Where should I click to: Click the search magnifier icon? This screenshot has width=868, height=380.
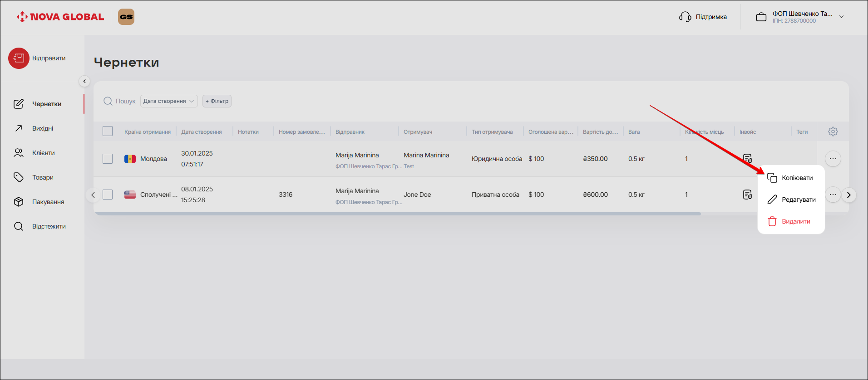point(108,101)
